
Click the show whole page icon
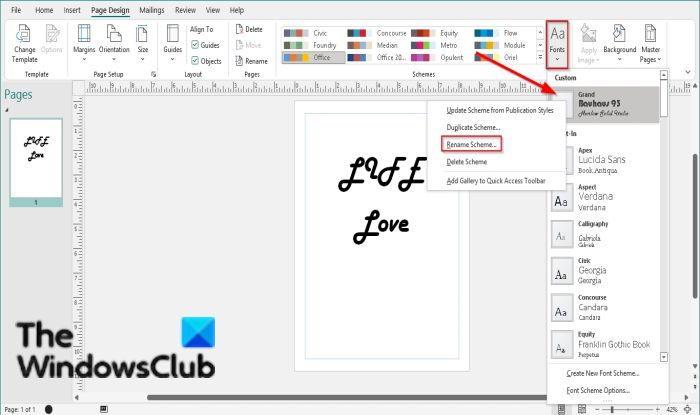(x=688, y=409)
